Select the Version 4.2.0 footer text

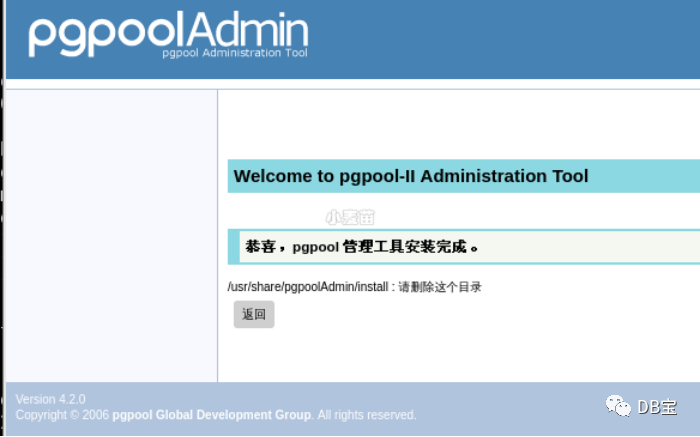click(50, 399)
